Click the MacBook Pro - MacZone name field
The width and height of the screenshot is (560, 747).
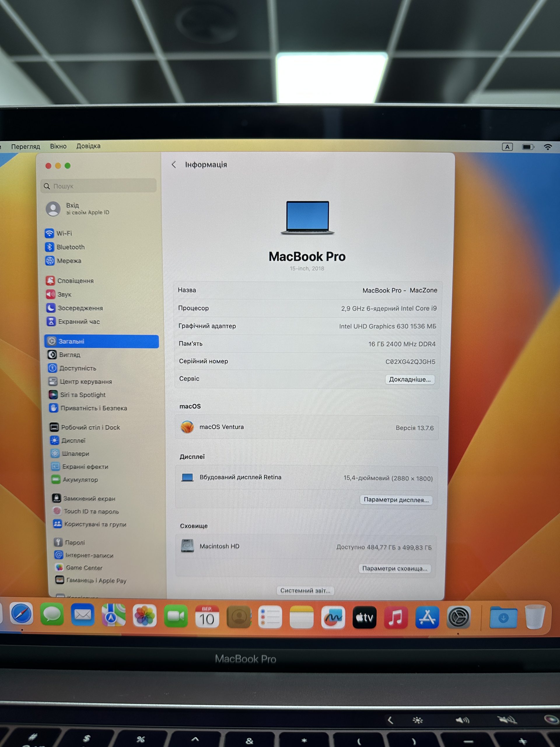400,290
